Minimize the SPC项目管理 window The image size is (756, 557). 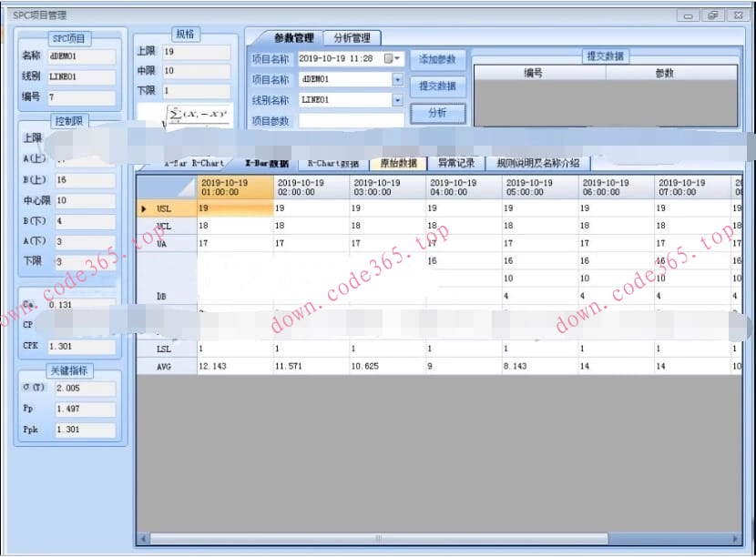coord(688,15)
